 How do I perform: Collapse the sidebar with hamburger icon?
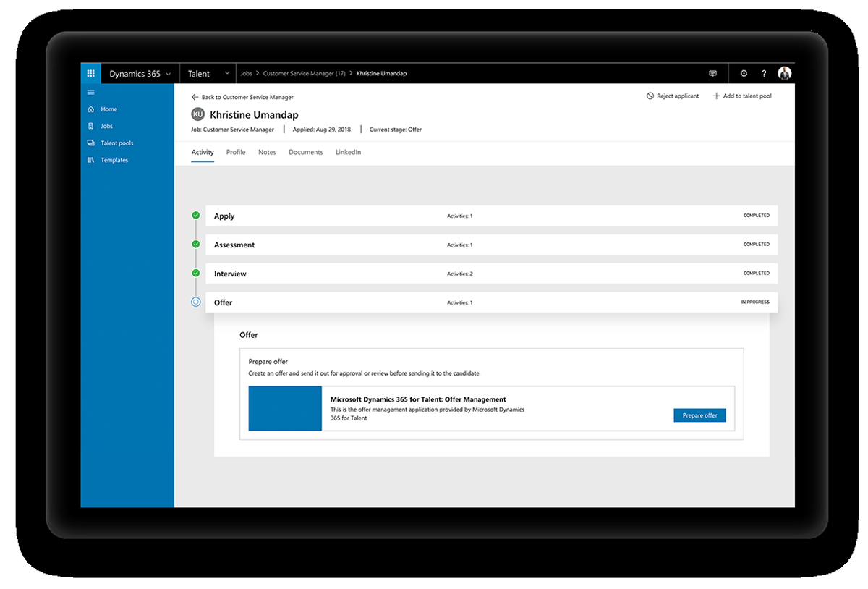tap(90, 92)
